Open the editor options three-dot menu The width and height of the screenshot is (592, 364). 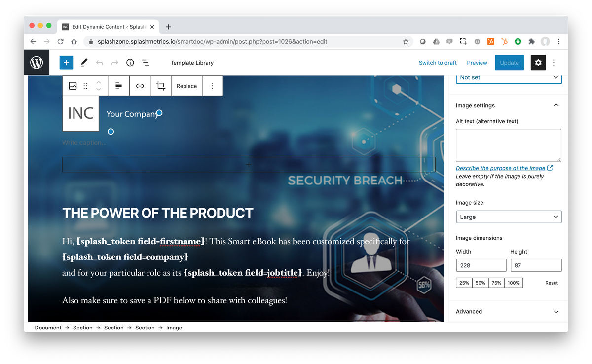tap(554, 63)
